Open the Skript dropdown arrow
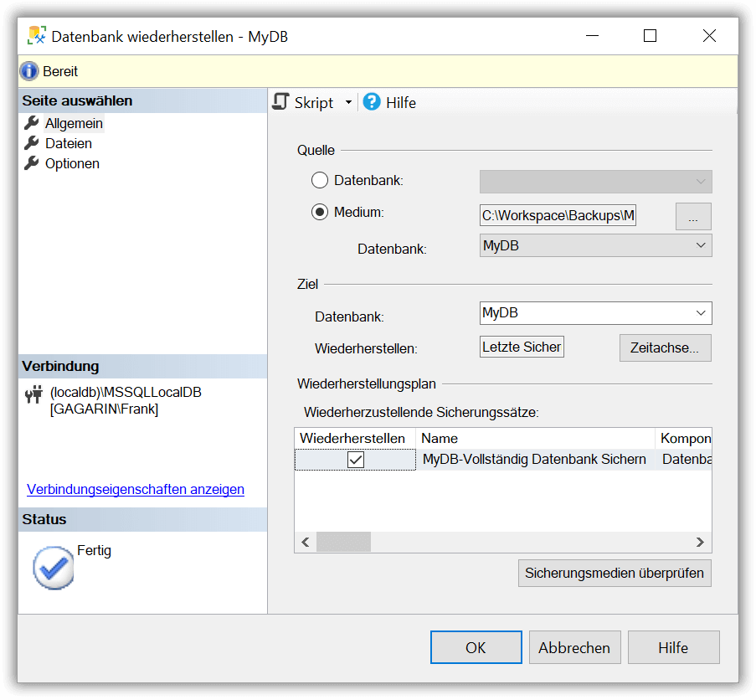 348,102
